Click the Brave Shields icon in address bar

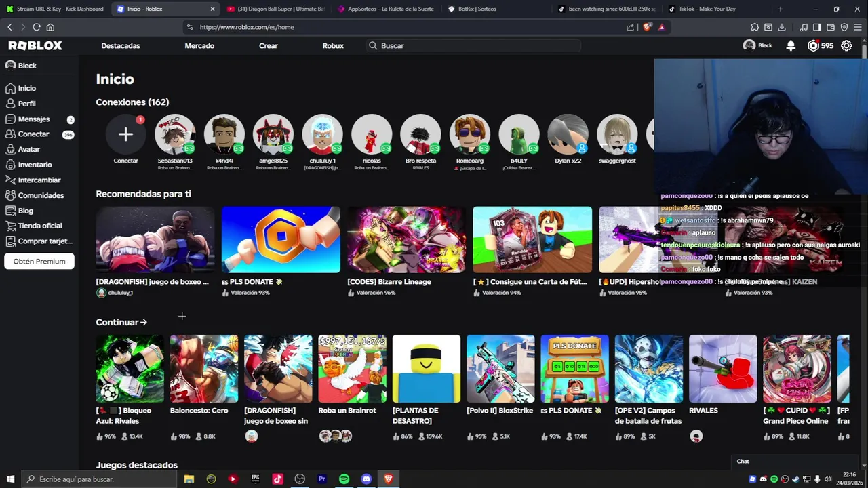(x=647, y=27)
